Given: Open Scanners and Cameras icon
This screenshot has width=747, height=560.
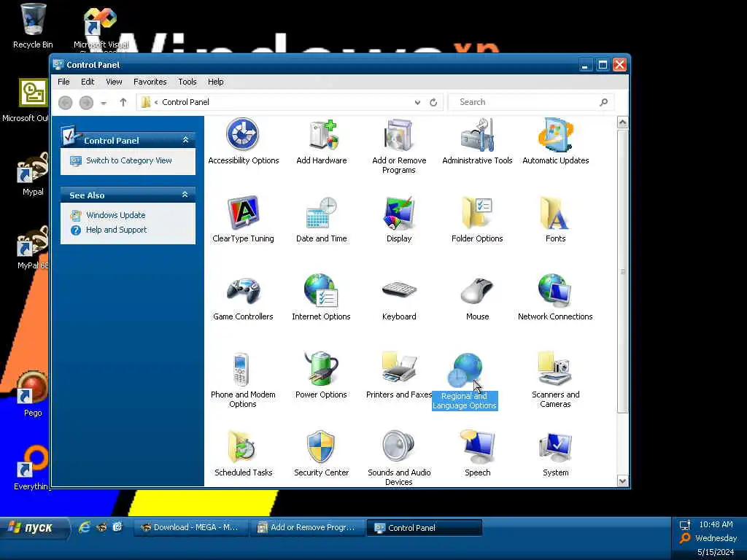Looking at the screenshot, I should tap(555, 380).
